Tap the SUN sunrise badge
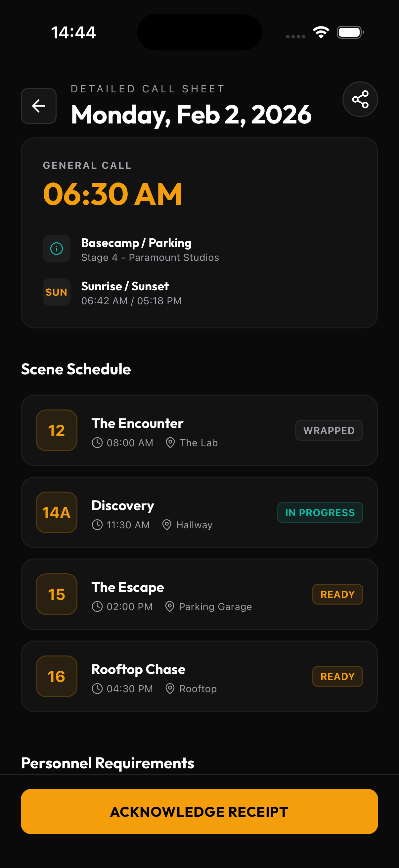The height and width of the screenshot is (868, 399). coord(57,292)
